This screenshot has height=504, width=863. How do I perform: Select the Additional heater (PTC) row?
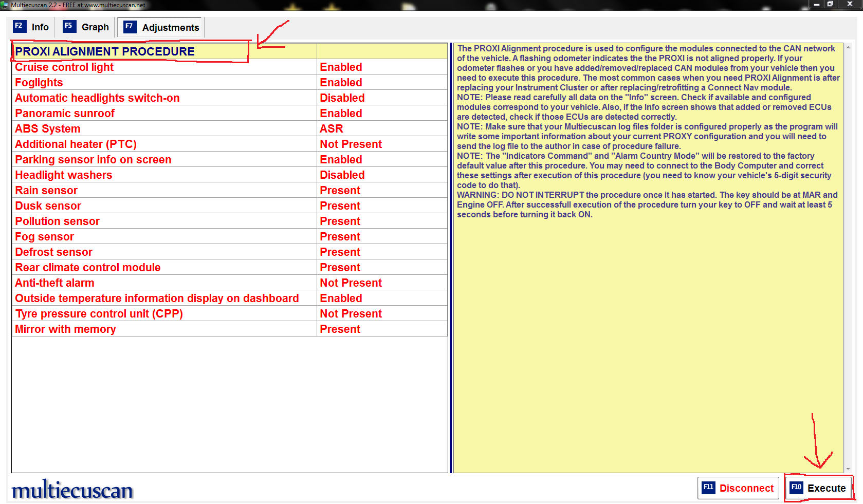point(76,144)
